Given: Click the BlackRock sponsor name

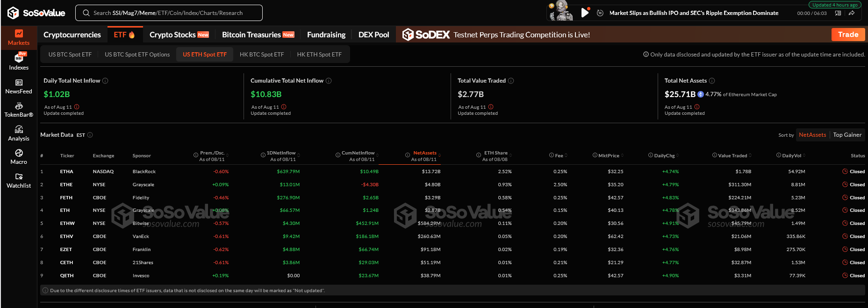Looking at the screenshot, I should 144,172.
